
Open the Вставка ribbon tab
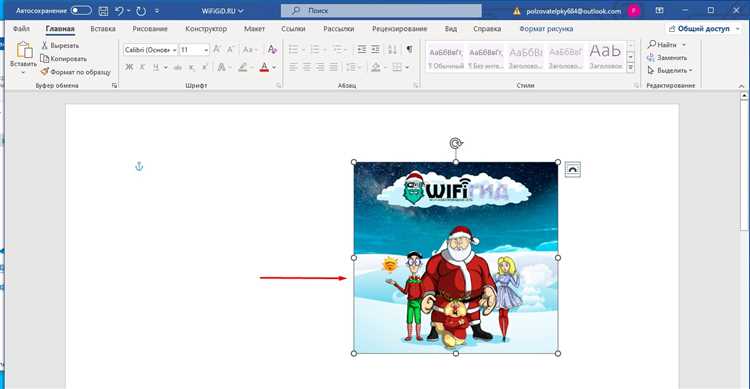point(103,29)
